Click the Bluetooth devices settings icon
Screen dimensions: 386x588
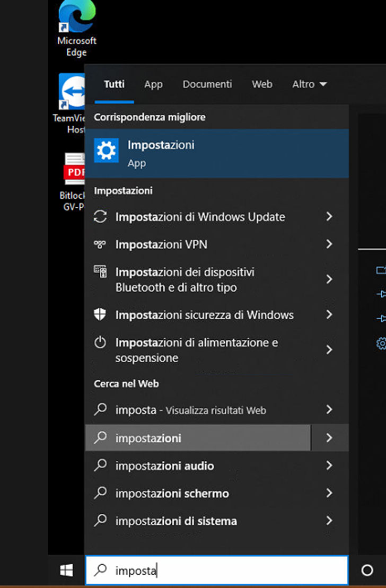100,272
